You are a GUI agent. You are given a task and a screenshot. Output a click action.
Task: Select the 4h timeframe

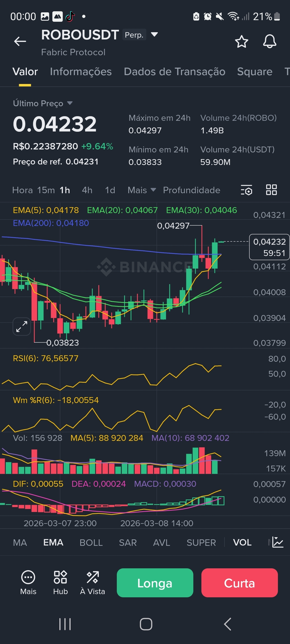87,190
